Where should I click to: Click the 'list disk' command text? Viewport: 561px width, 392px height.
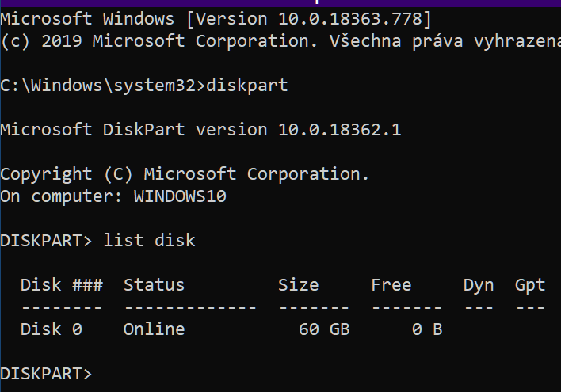coord(149,241)
